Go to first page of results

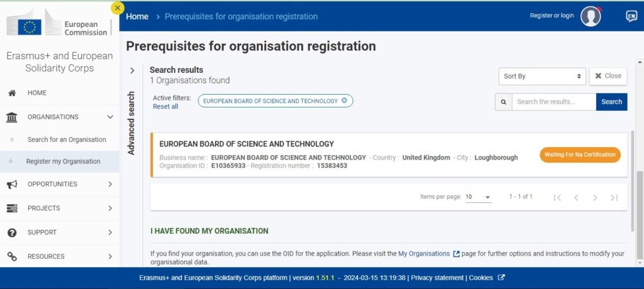(557, 197)
